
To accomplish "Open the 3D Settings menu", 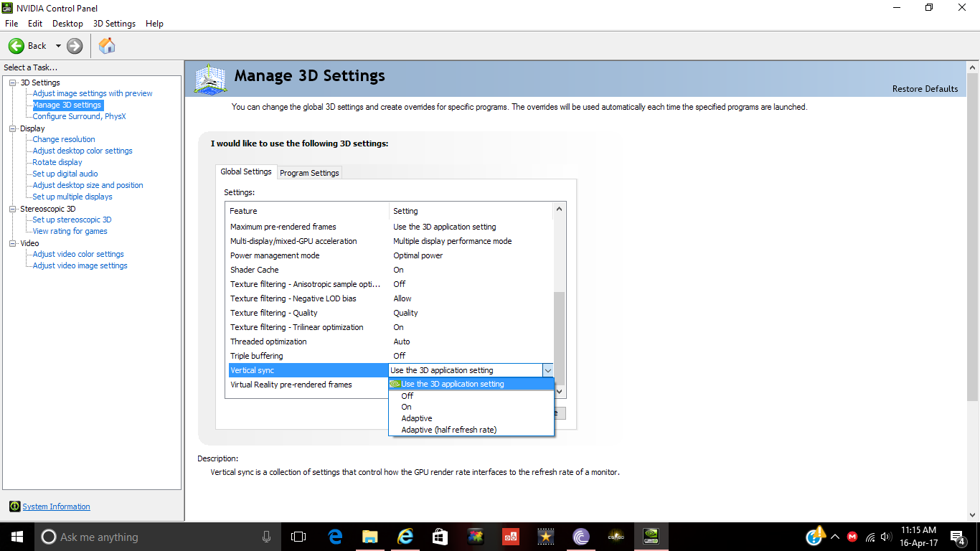I will [114, 24].
